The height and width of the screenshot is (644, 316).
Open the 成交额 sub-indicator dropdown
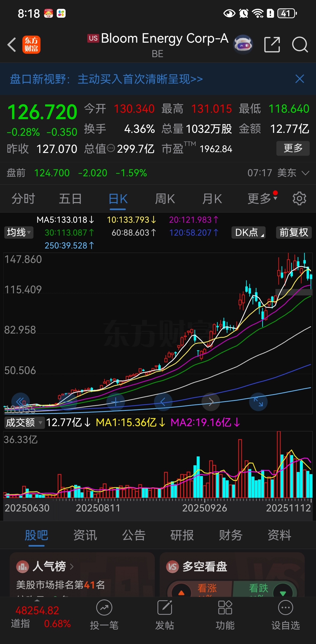pos(24,422)
